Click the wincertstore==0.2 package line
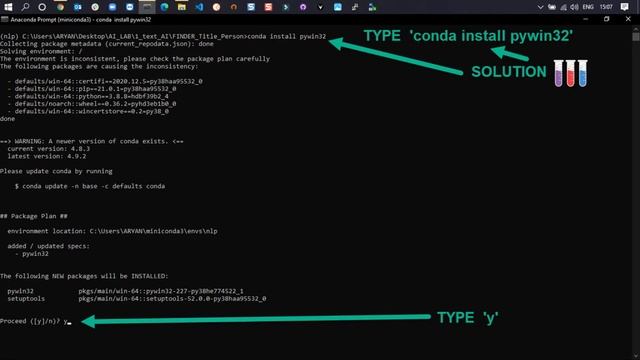 [x=88, y=111]
